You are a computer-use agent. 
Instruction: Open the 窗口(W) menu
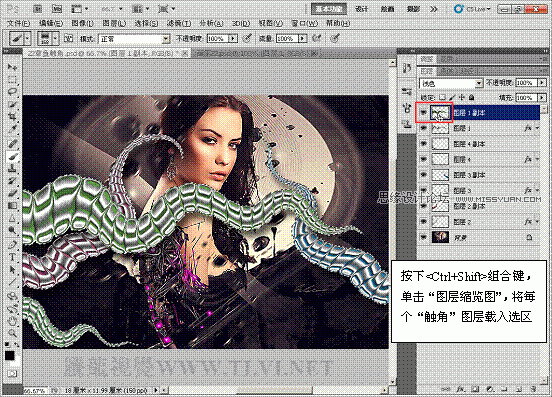tap(305, 23)
